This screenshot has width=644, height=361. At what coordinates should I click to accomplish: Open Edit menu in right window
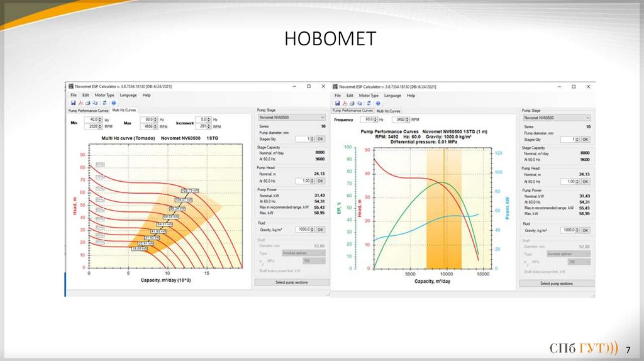(350, 95)
